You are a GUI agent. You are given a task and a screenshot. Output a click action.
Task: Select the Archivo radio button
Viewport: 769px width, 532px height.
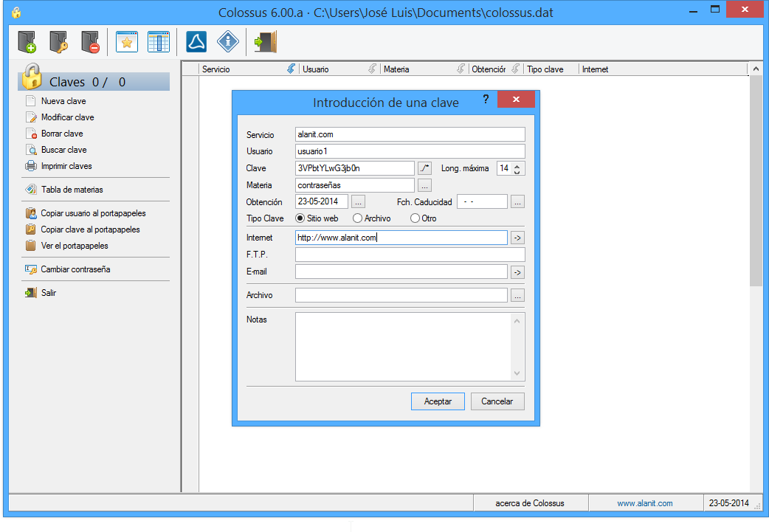click(x=358, y=218)
